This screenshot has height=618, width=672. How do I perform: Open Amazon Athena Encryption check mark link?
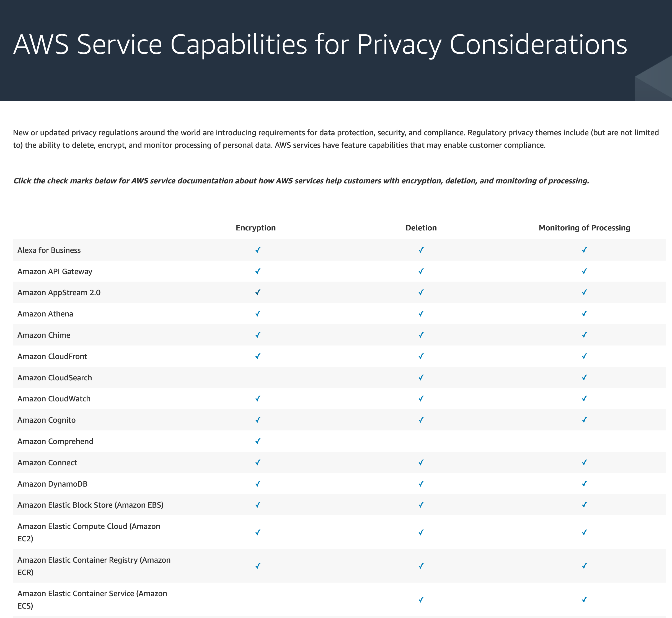(258, 314)
